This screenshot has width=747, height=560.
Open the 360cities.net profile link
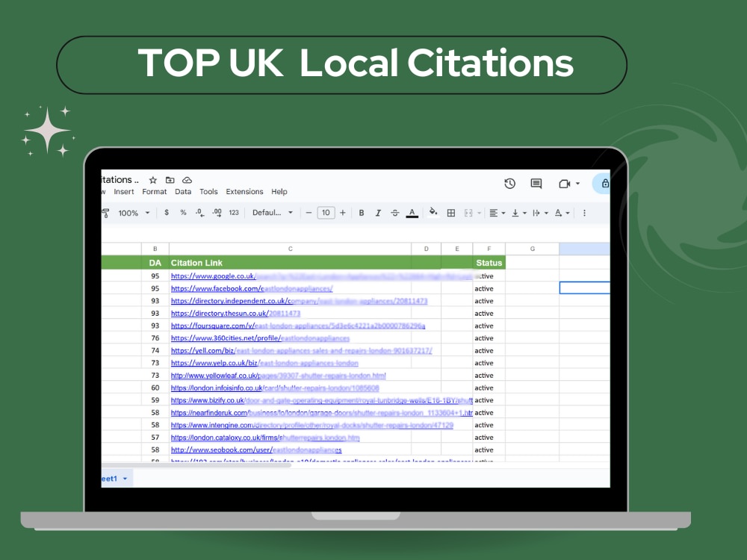tap(260, 338)
